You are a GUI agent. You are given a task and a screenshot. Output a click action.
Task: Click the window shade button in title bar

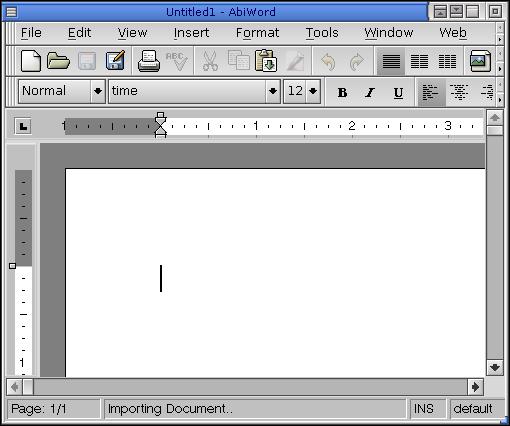(x=440, y=12)
